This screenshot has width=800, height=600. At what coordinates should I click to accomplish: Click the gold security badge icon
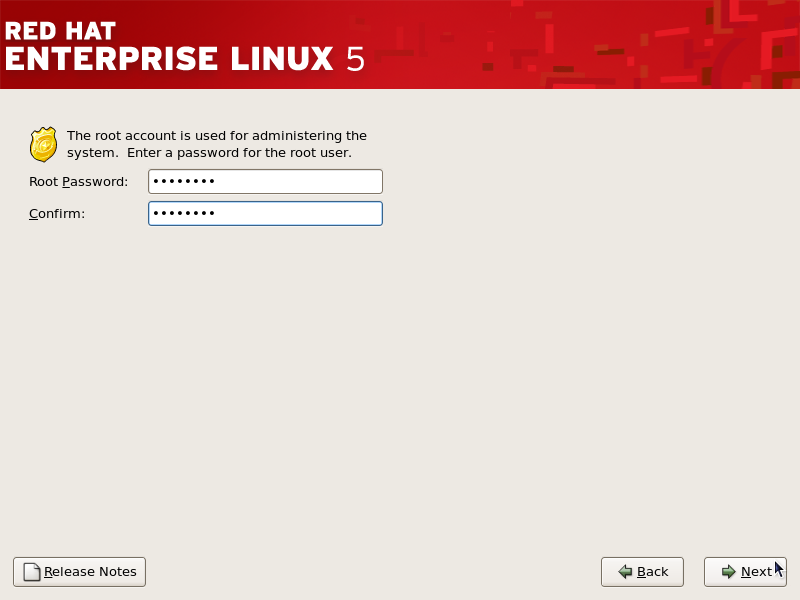(x=43, y=144)
